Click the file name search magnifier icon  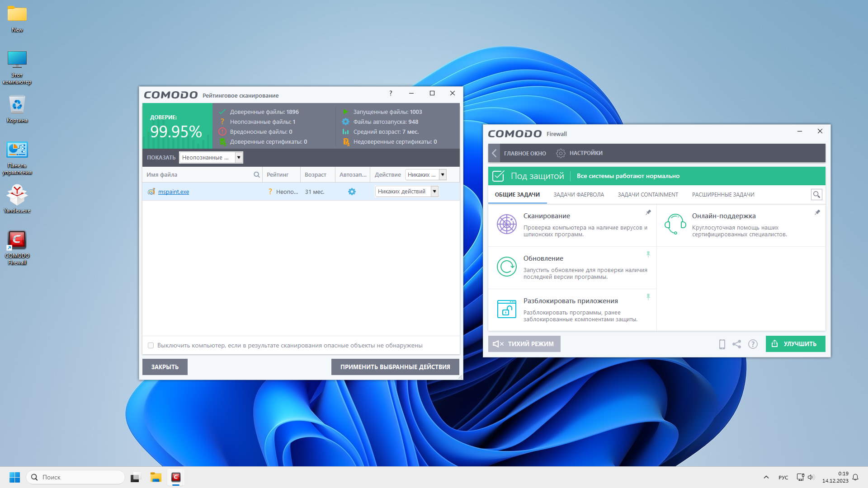[257, 175]
